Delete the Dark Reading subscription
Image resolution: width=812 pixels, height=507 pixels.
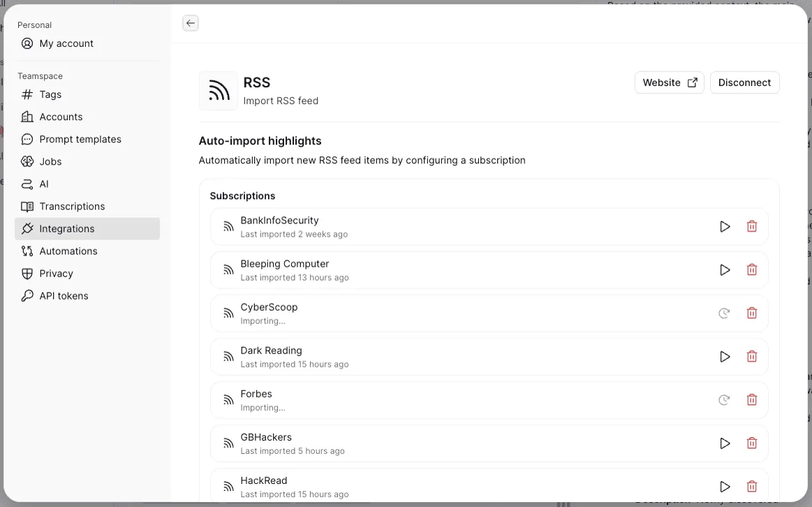point(751,356)
